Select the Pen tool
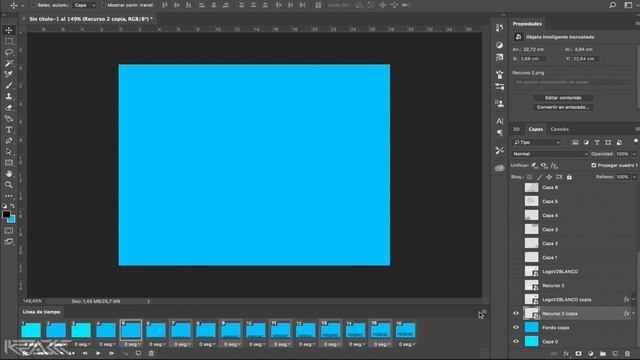Screen dimensions: 640x360 coord(9,141)
